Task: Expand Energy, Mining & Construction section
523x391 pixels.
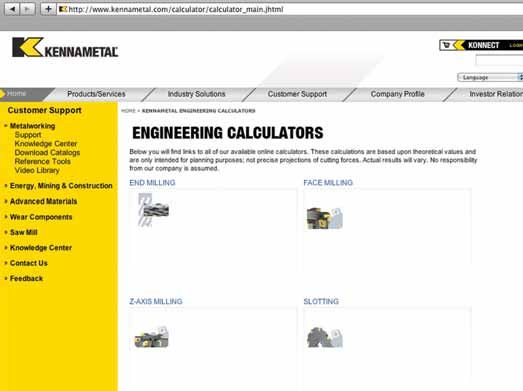Action: click(61, 186)
